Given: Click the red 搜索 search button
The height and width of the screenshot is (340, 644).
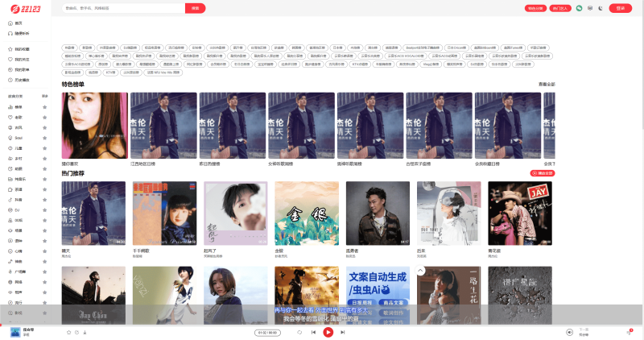Looking at the screenshot, I should pos(195,8).
